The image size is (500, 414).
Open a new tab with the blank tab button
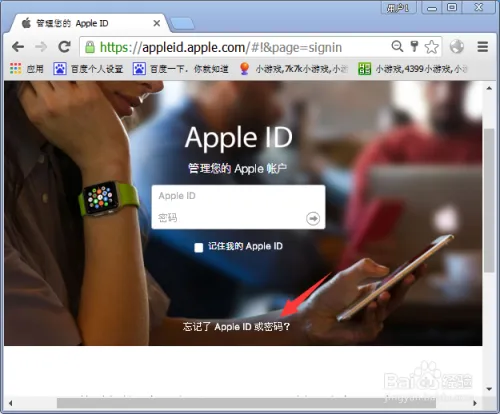point(182,24)
